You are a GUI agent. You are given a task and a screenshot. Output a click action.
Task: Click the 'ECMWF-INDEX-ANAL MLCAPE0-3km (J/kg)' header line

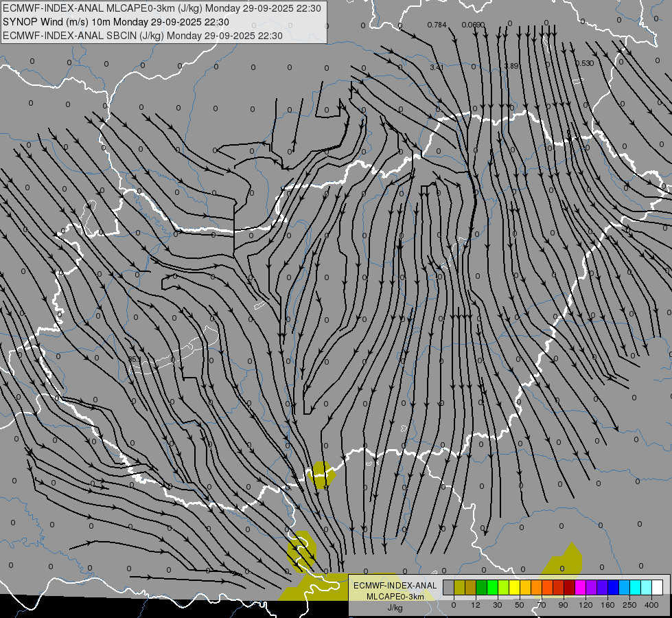click(161, 8)
